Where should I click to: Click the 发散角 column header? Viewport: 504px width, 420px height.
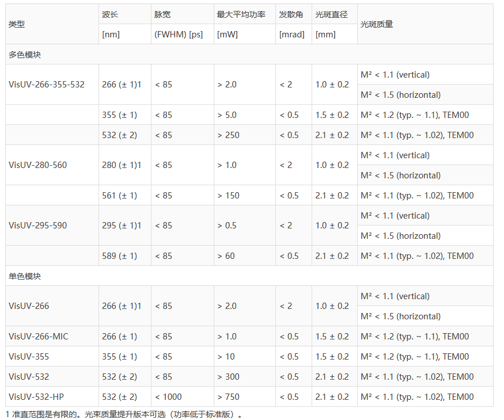[291, 14]
